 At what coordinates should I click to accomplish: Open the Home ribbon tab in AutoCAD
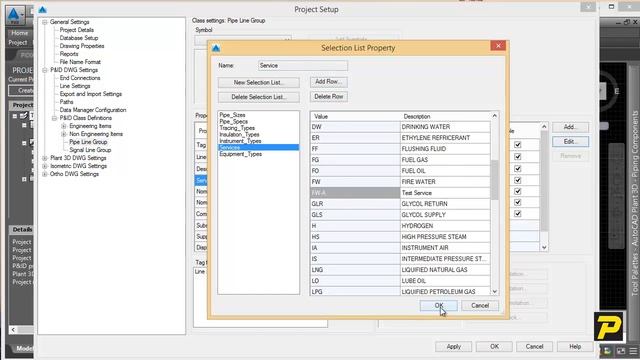click(x=19, y=33)
